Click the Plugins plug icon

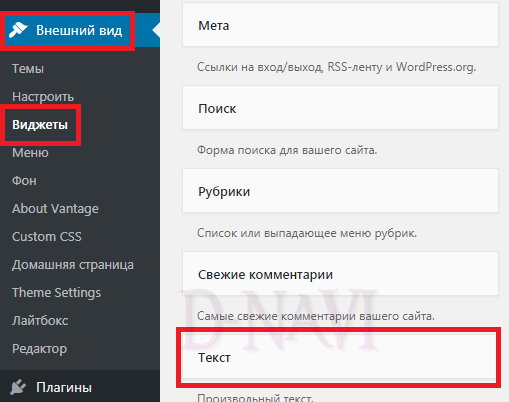click(18, 387)
